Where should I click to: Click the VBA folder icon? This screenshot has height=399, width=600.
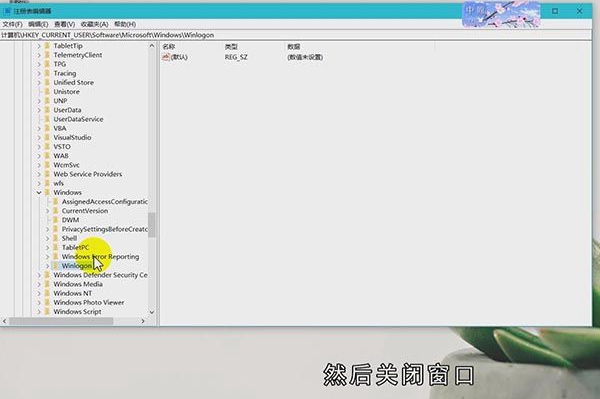(47, 129)
